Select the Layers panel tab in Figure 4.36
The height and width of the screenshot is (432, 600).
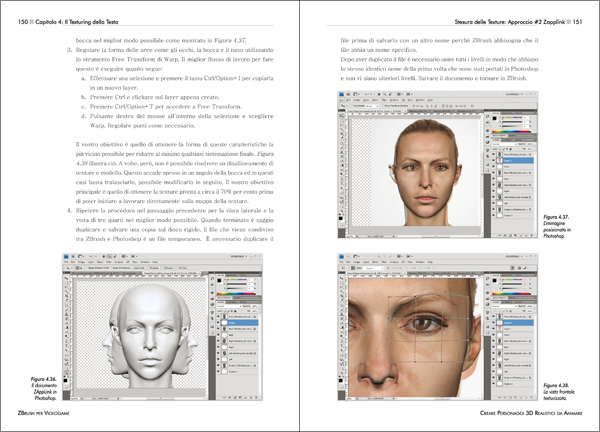pos(220,302)
